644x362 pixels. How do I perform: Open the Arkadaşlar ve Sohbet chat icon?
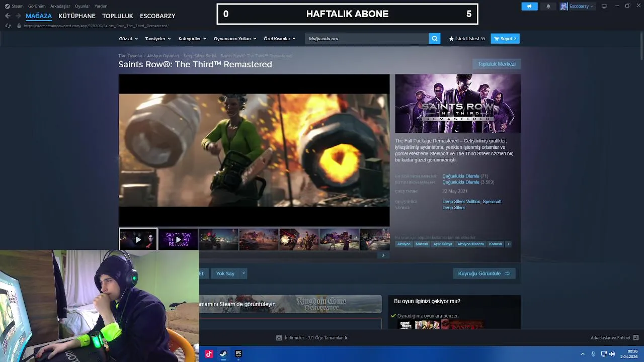click(x=636, y=338)
